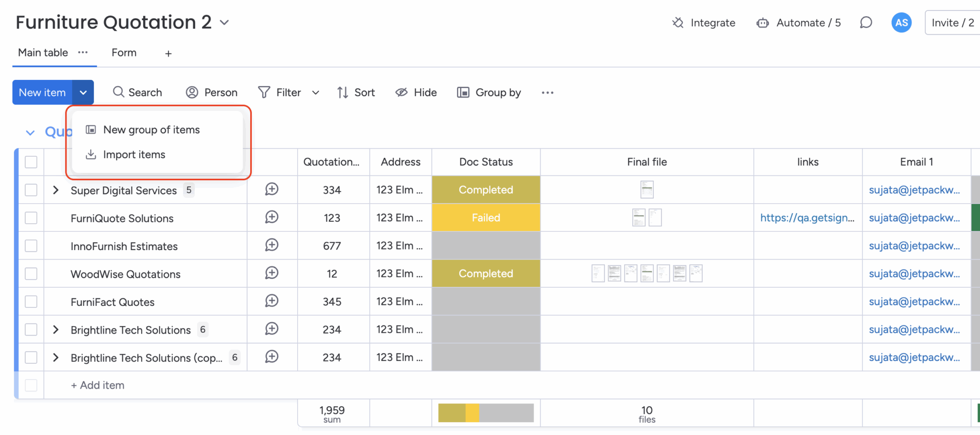
Task: Filter board by Person
Action: 211,92
